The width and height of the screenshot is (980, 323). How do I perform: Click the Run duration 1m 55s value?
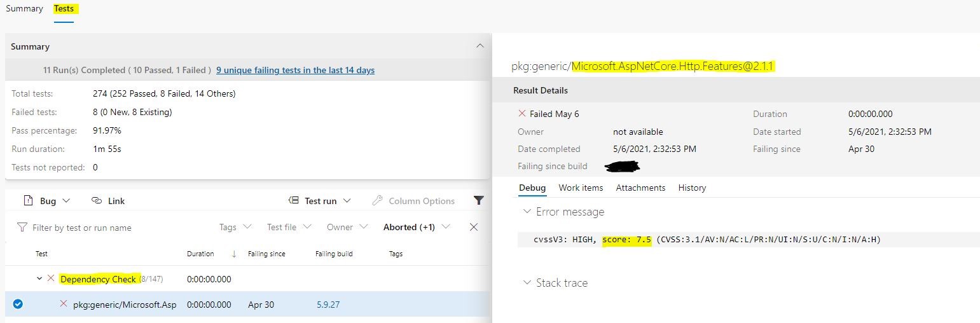107,149
